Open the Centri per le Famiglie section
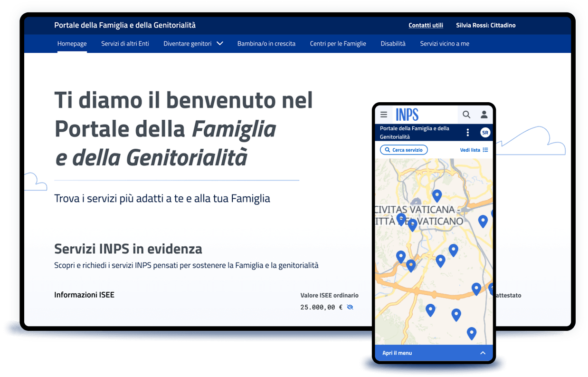Screen dimensions: 588x377 (338, 43)
